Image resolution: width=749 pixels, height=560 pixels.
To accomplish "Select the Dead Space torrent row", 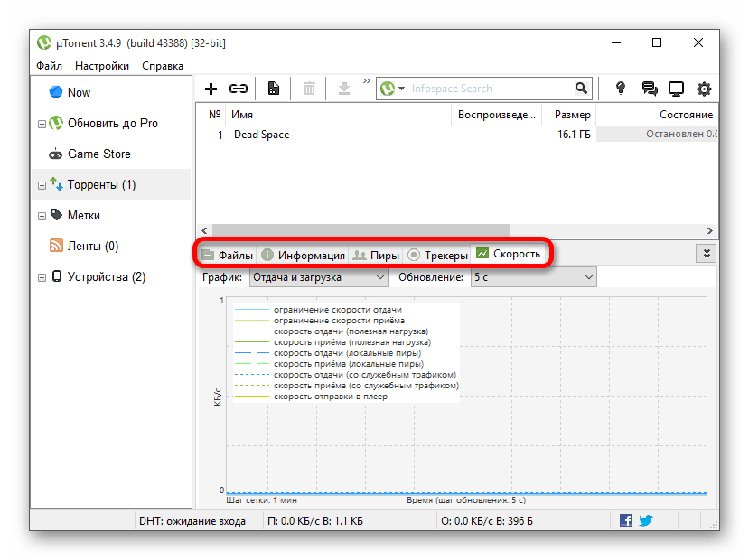I will click(262, 135).
